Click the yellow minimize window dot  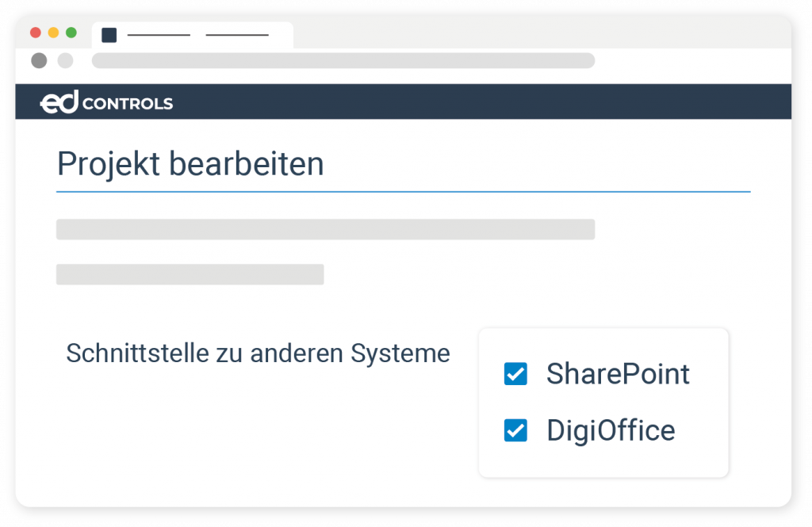pyautogui.click(x=53, y=32)
